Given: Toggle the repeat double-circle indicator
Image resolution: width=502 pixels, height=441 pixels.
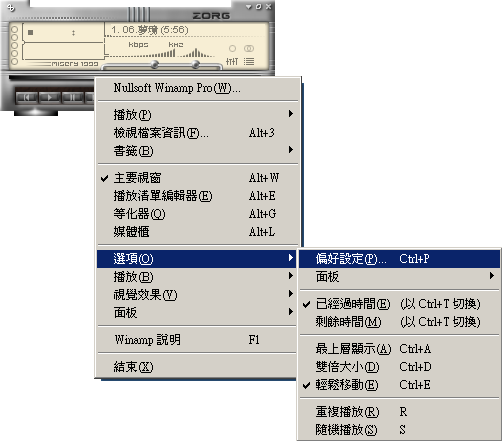Looking at the screenshot, I should (x=249, y=49).
